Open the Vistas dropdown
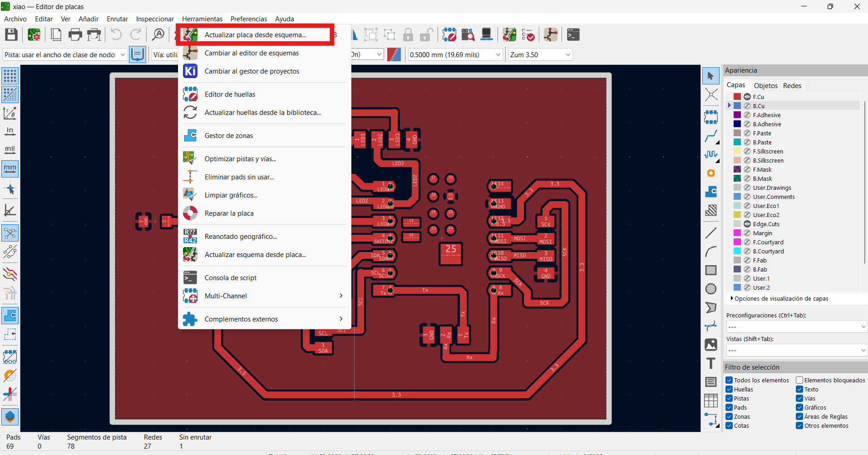Viewport: 868px width, 455px height. coord(797,350)
